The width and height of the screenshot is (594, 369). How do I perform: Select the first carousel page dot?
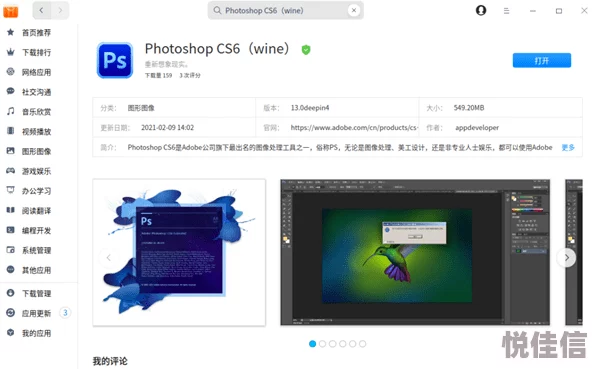point(313,344)
